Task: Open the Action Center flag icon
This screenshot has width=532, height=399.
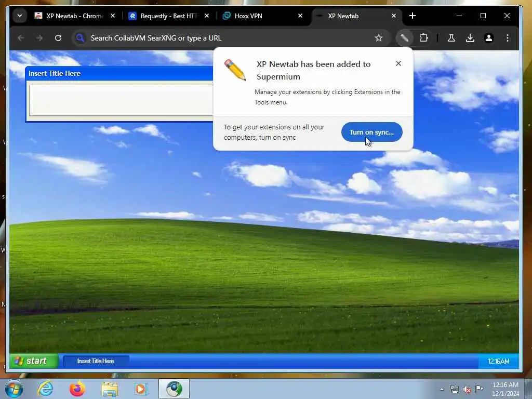Action: pos(479,389)
